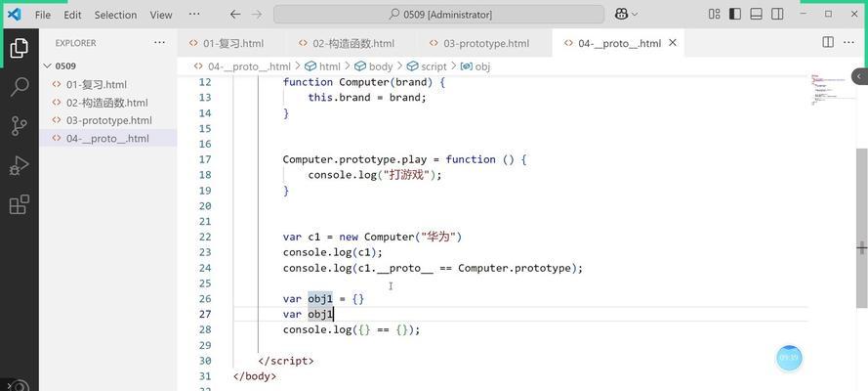Click 'var obj1 = {}' on line 26

click(x=323, y=299)
